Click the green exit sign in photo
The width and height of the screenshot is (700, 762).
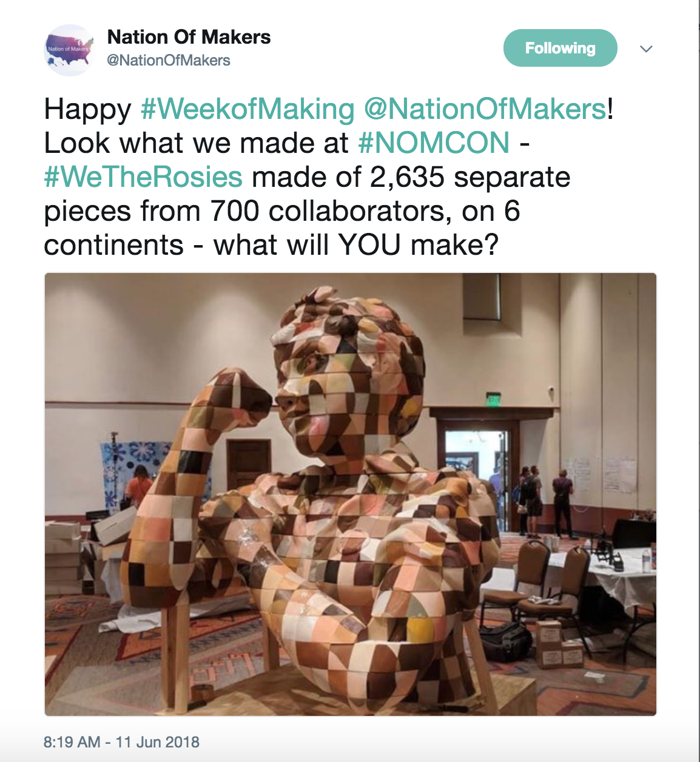point(493,399)
